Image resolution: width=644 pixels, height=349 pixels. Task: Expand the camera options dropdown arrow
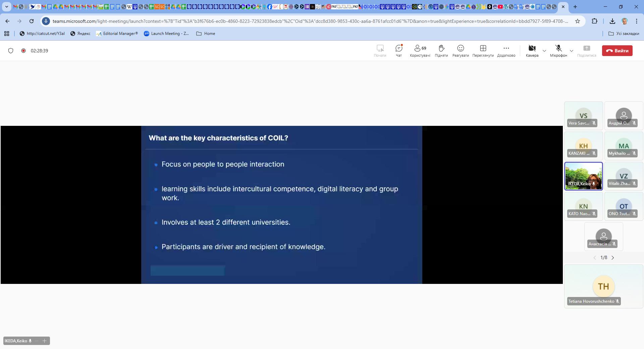coord(544,51)
